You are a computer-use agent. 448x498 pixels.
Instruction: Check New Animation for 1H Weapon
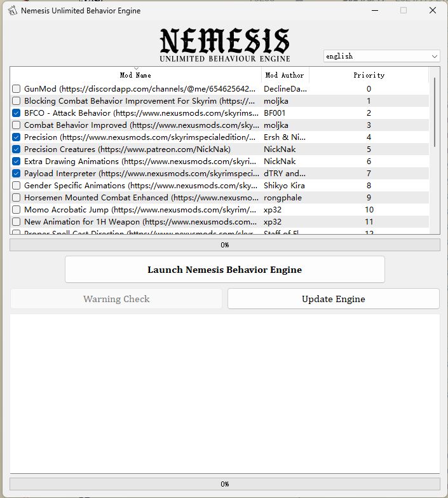(x=16, y=221)
